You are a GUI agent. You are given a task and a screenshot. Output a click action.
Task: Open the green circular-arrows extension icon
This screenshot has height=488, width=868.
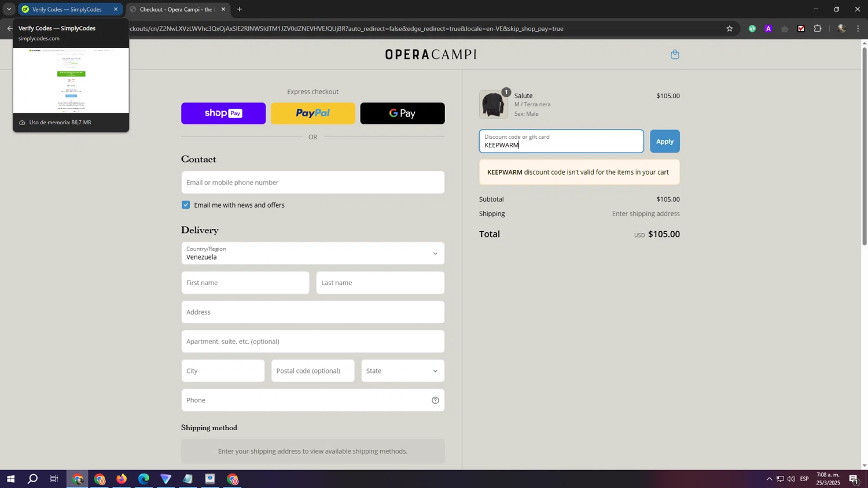pyautogui.click(x=752, y=28)
